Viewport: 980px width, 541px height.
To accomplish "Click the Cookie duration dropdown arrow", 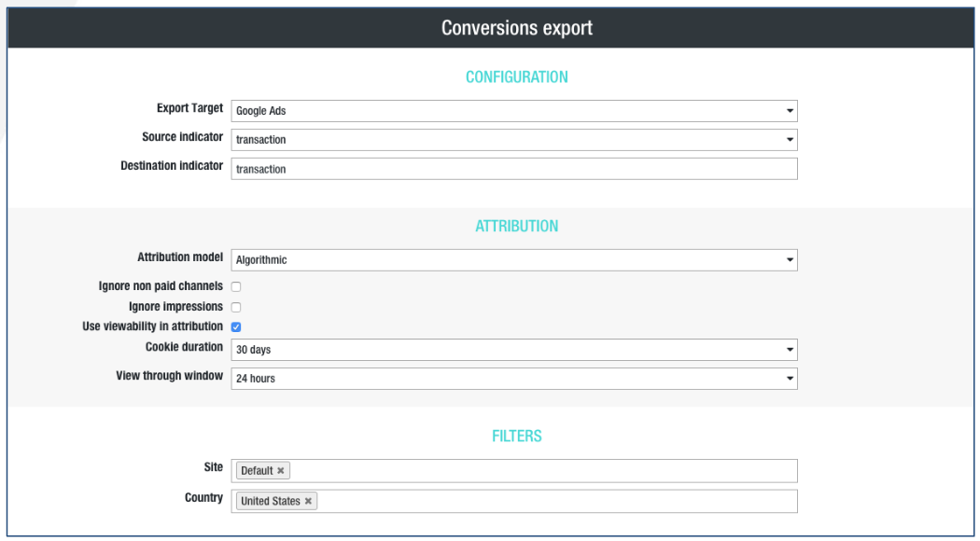I will (790, 350).
